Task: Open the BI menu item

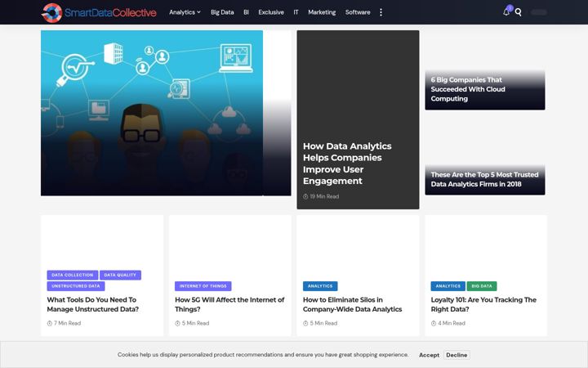Action: click(246, 12)
